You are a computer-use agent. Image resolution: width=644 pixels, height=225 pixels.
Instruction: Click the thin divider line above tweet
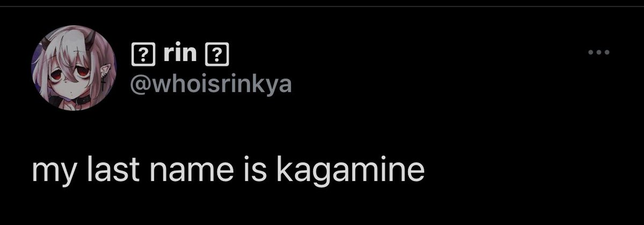point(322,6)
